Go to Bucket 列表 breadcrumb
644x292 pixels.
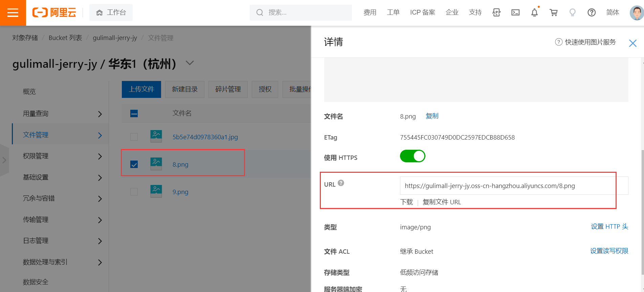(x=65, y=38)
